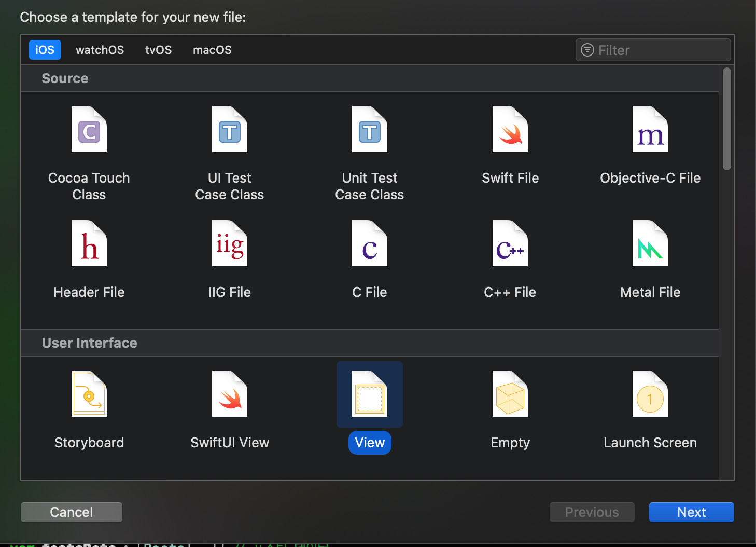Click the Next button

691,512
